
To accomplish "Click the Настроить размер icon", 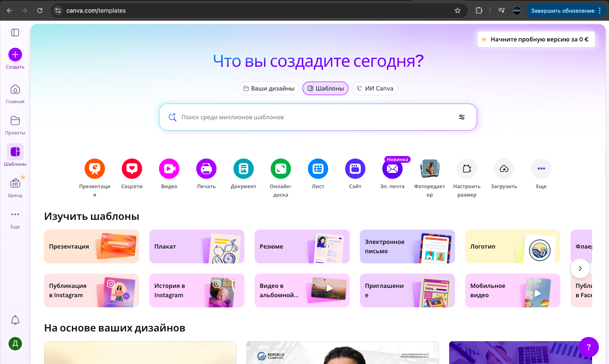I will click(466, 168).
